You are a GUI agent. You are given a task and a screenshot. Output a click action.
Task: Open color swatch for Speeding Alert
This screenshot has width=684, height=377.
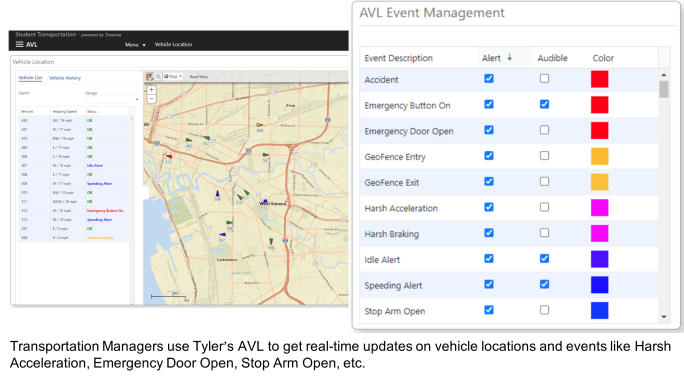tap(599, 285)
